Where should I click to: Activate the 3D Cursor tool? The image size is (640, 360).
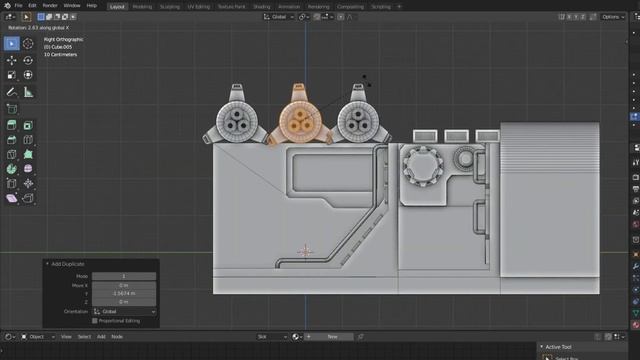(x=28, y=43)
